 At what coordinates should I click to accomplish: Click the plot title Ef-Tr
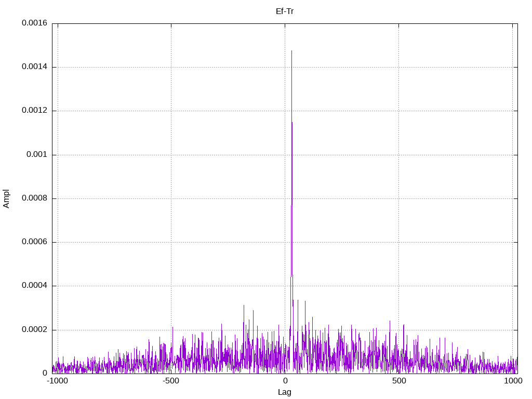point(285,11)
